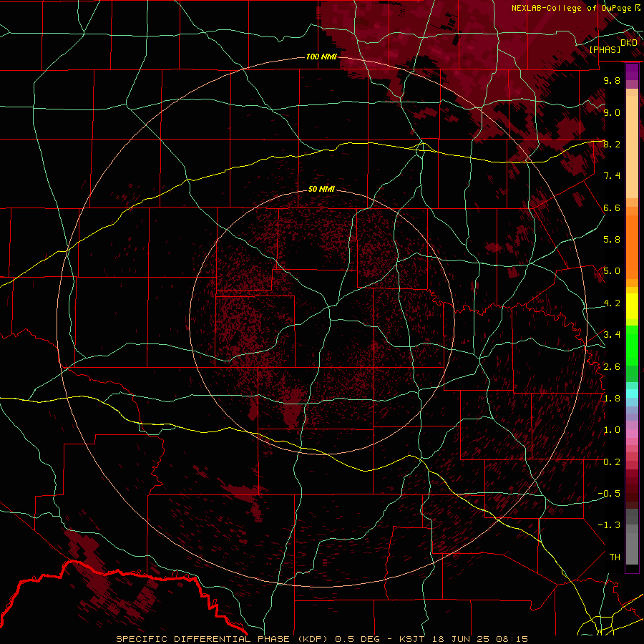The height and width of the screenshot is (644, 644).
Task: Select the cyan band of the color bar
Action: click(632, 394)
